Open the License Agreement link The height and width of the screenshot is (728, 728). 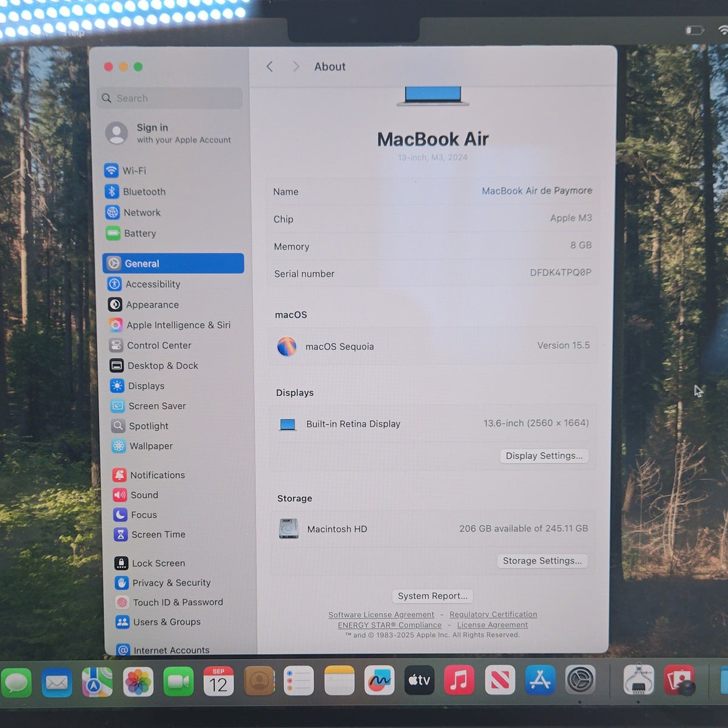pyautogui.click(x=492, y=625)
